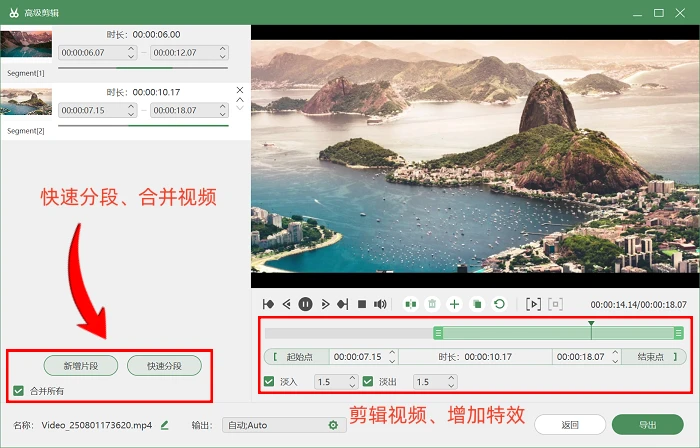
Task: Decrease the end point time under the timeline
Action: click(x=615, y=360)
